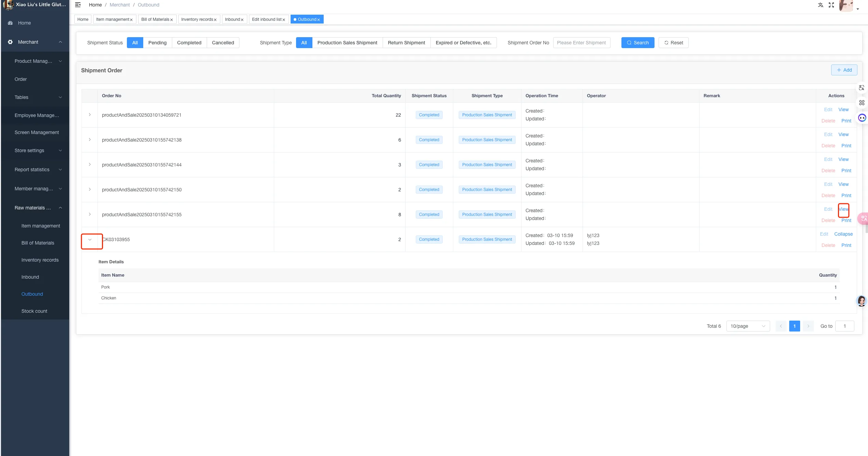This screenshot has height=456, width=868.
Task: Add a new shipment order
Action: [844, 70]
